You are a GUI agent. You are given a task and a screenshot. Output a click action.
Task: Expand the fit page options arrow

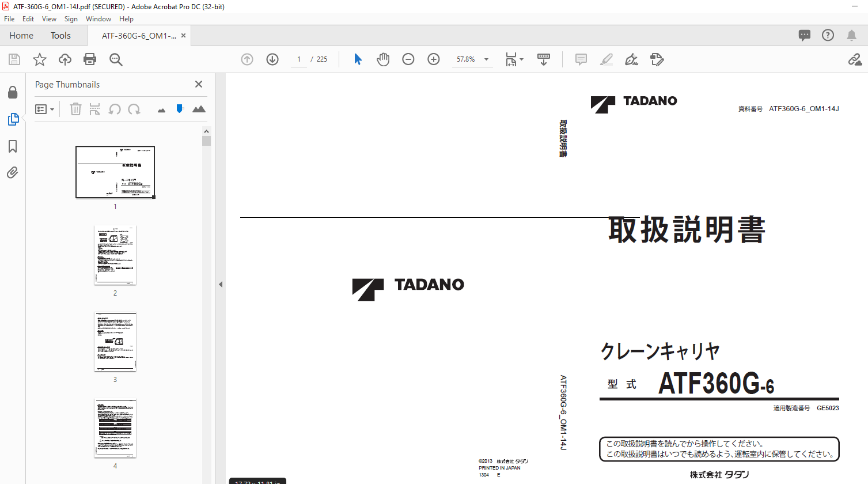coord(521,59)
